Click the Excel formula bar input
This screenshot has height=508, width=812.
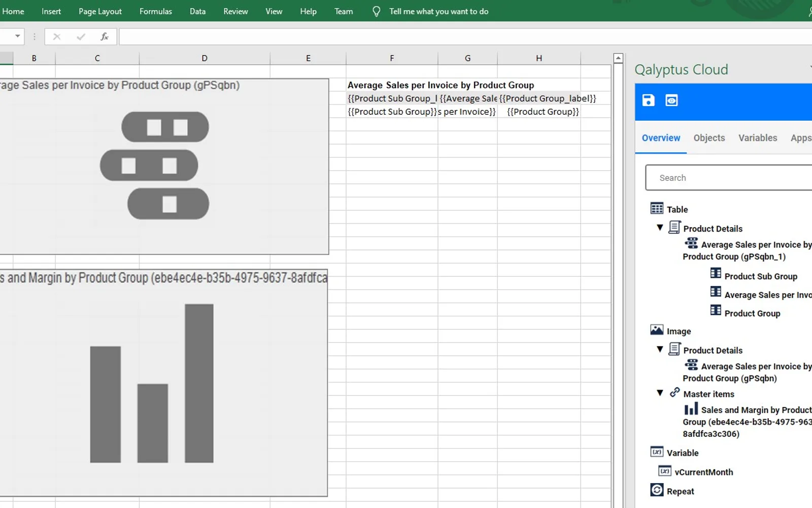pyautogui.click(x=465, y=37)
